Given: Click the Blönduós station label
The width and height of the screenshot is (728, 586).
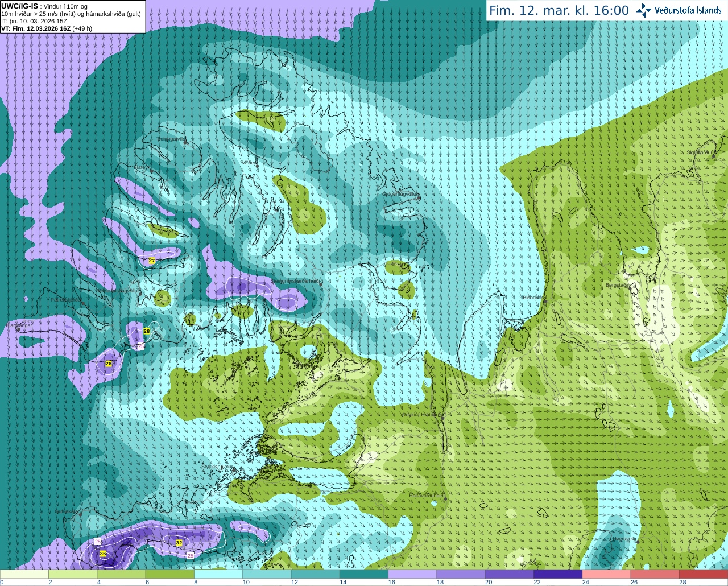Looking at the screenshot, I should [x=533, y=298].
